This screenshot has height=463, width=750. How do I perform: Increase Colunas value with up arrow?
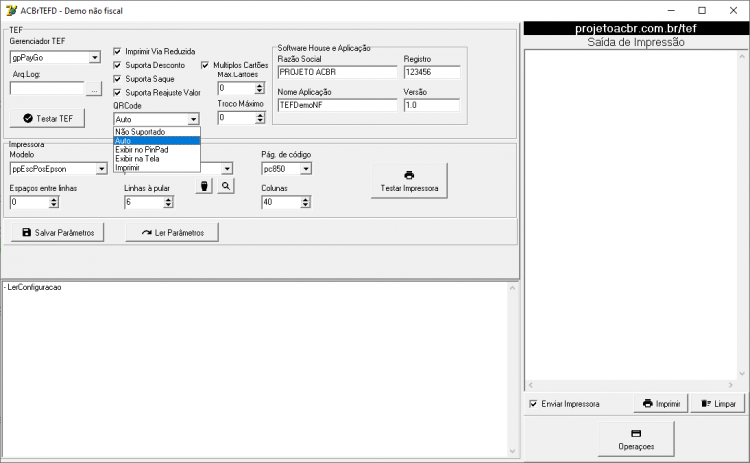pos(306,200)
